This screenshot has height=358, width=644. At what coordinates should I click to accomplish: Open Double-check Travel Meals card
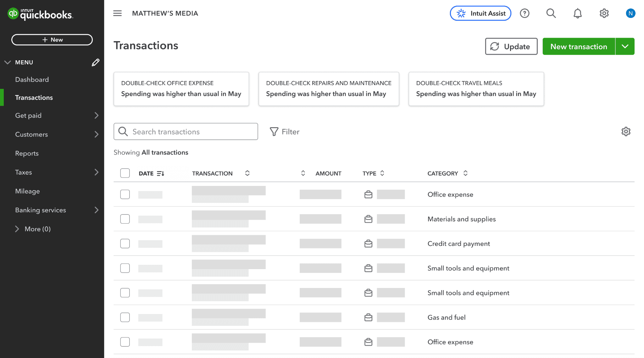point(476,89)
